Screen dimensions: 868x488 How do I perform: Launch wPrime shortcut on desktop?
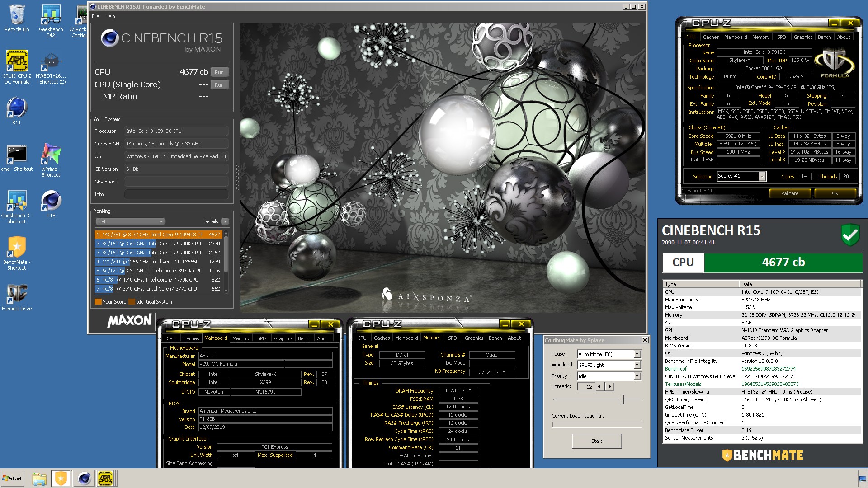(x=51, y=160)
